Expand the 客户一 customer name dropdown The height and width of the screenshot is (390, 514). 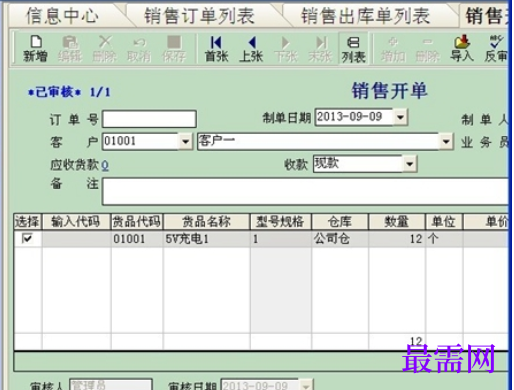pos(446,141)
